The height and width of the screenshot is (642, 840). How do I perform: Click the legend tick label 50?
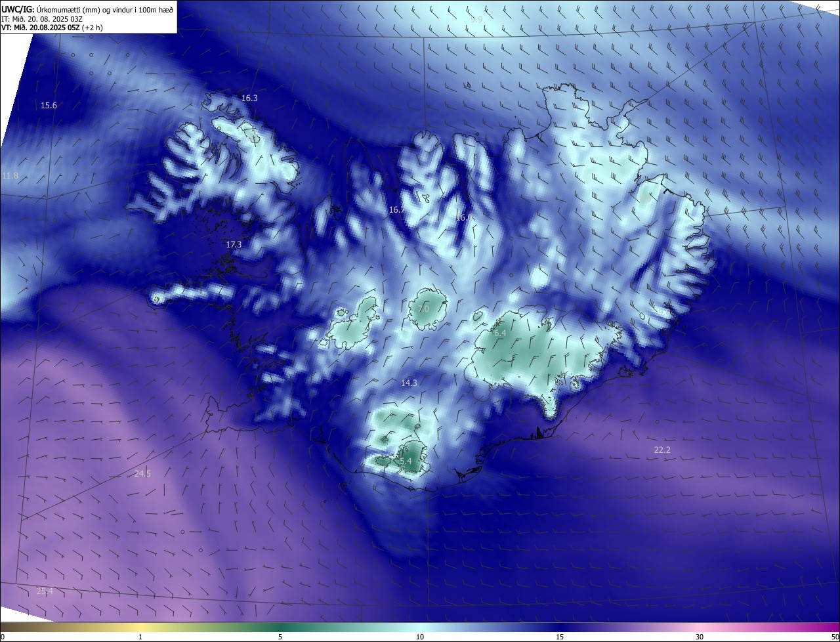[x=835, y=637]
